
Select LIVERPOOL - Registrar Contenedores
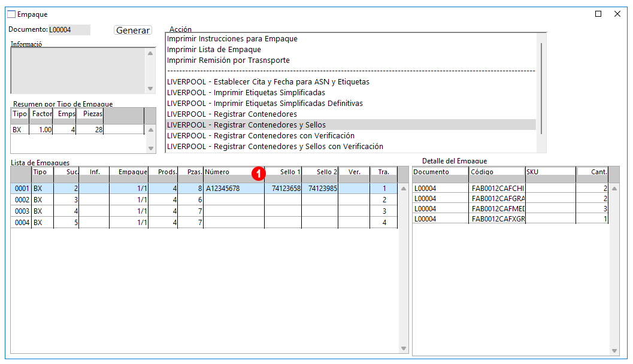pyautogui.click(x=232, y=114)
